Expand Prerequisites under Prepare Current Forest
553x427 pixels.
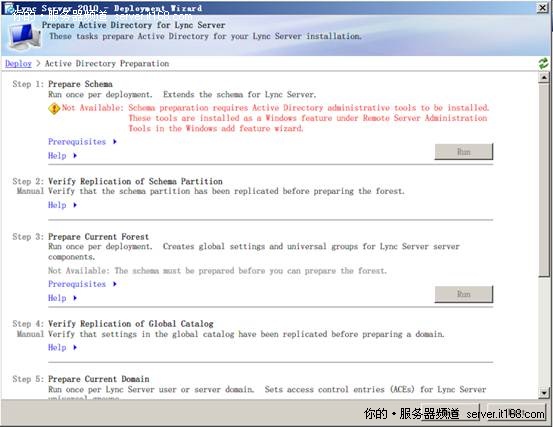[x=77, y=284]
